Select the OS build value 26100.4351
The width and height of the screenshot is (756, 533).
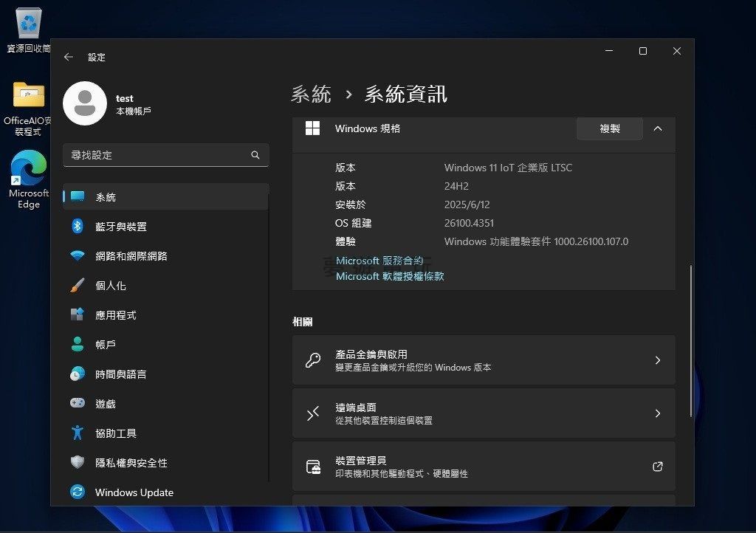(x=469, y=223)
